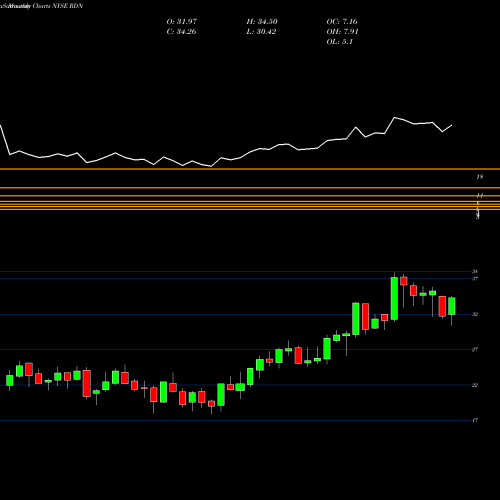
Task: Click the 22 price axis label
Action: point(474,385)
